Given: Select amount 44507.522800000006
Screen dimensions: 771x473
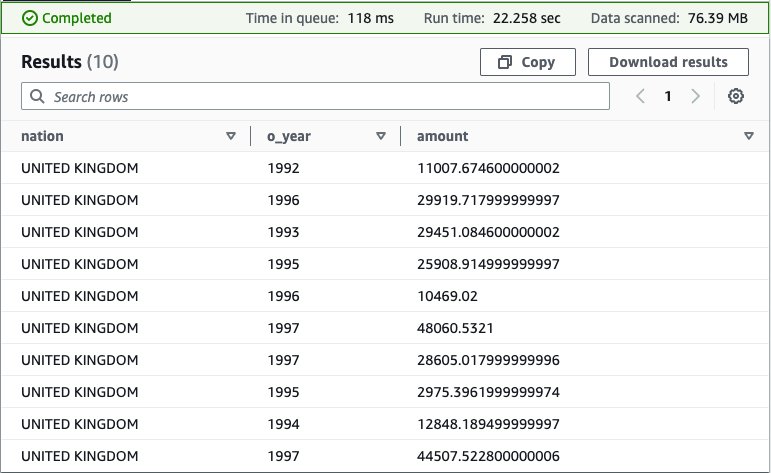Looking at the screenshot, I should pos(488,456).
